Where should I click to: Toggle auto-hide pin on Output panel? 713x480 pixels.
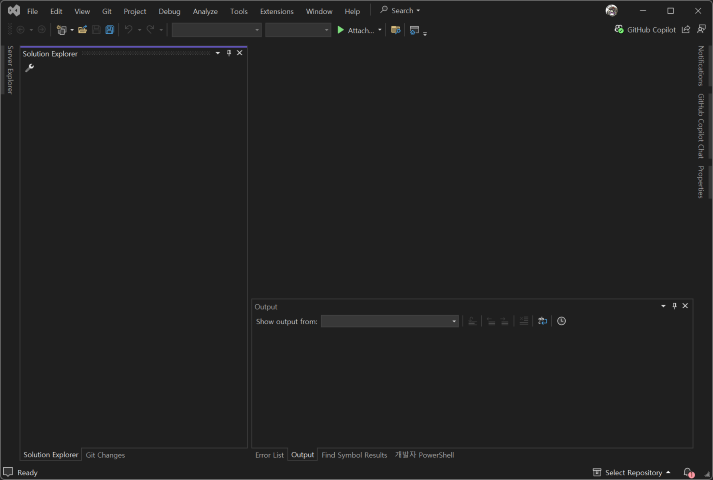point(674,306)
